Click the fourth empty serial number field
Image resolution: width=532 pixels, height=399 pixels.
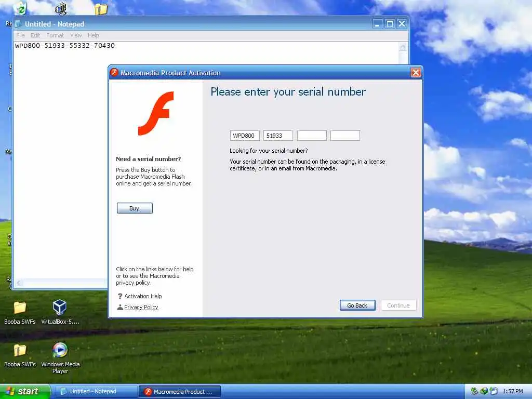pos(345,136)
